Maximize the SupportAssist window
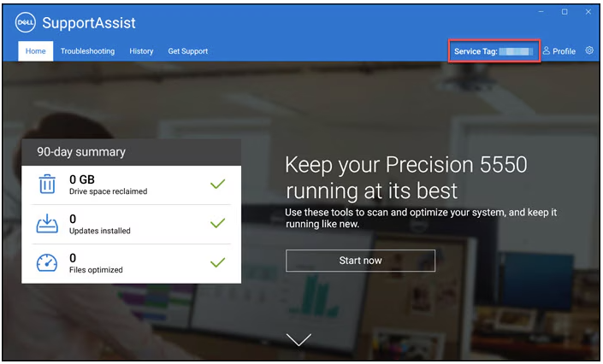This screenshot has height=364, width=603. tap(565, 12)
